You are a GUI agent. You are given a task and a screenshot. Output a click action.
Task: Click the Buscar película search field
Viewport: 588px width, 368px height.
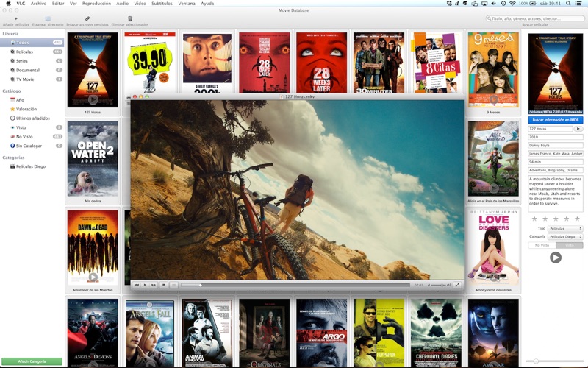click(535, 18)
